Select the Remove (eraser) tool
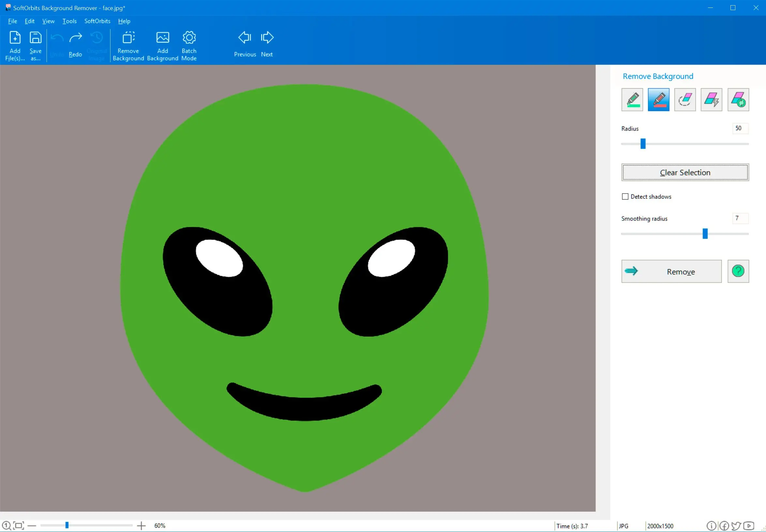Viewport: 766px width, 532px height. (685, 99)
